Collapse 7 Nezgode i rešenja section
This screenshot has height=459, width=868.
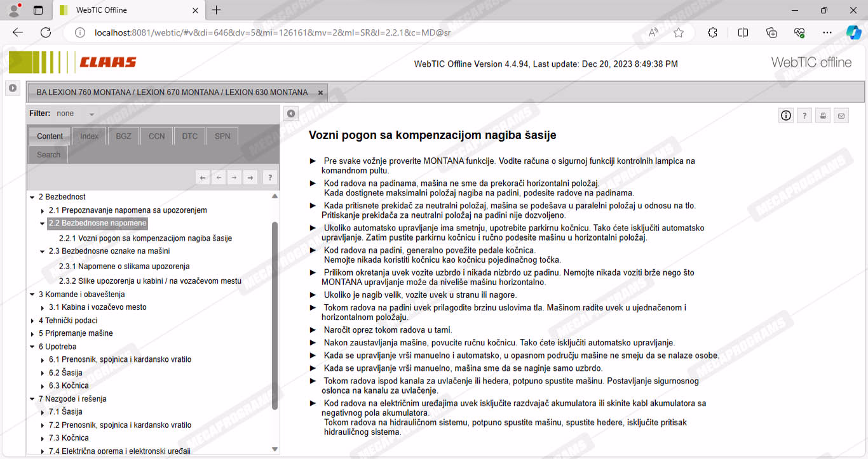(x=32, y=399)
